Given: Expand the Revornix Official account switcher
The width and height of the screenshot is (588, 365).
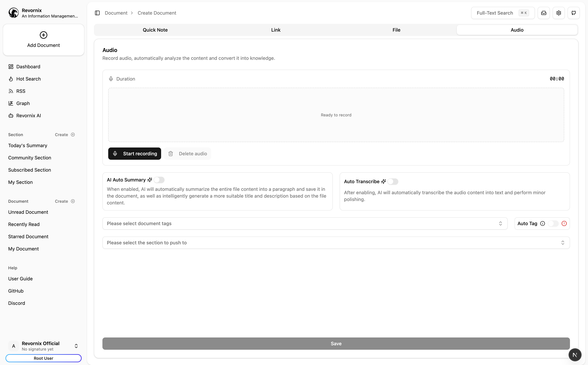Looking at the screenshot, I should (x=76, y=346).
